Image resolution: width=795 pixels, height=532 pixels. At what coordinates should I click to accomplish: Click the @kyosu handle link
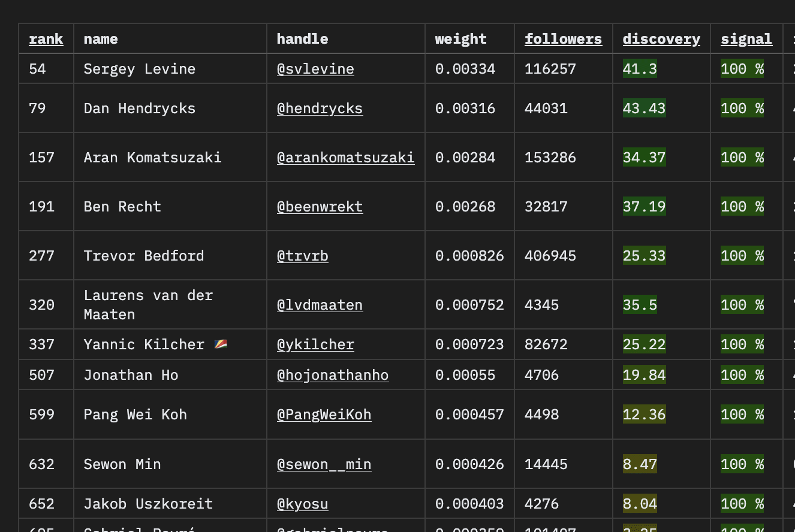point(302,504)
